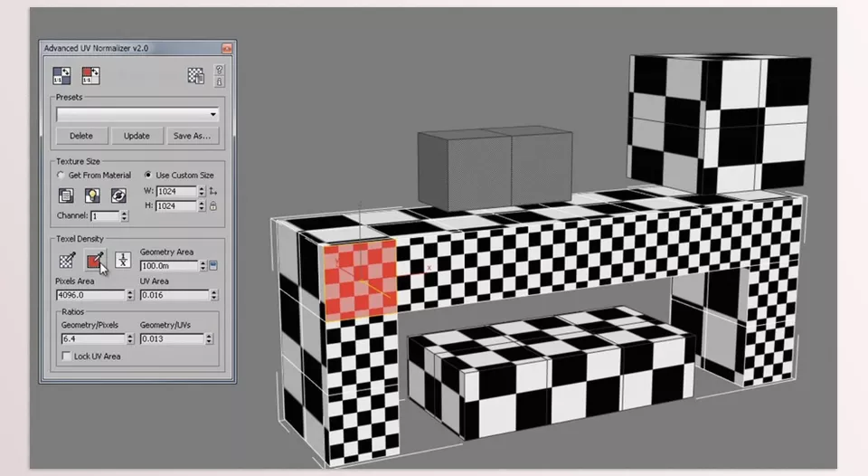Click the W width spinner arrows
Screen dimensions: 868x476
[x=202, y=191]
